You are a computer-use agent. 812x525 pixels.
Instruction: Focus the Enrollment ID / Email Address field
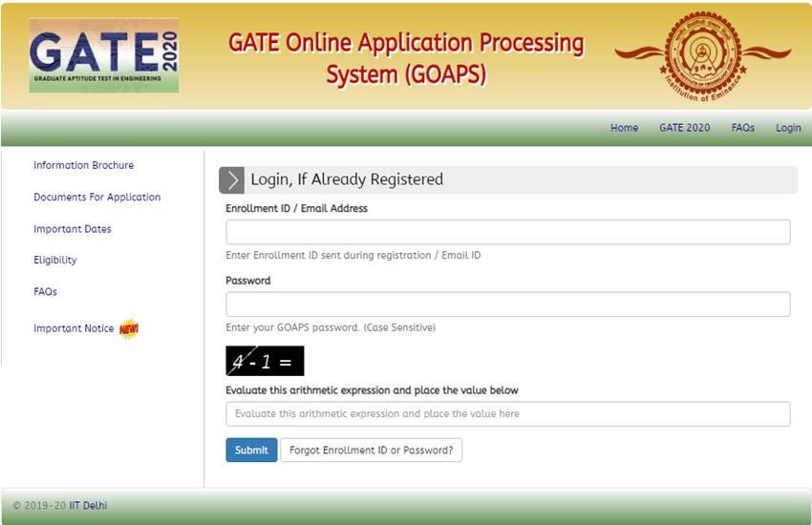[507, 232]
